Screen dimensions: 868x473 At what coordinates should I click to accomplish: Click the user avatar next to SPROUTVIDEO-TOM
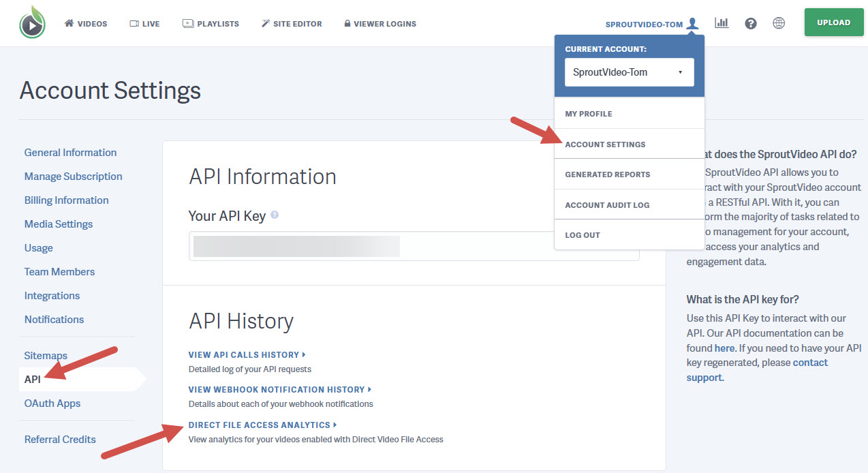(694, 22)
